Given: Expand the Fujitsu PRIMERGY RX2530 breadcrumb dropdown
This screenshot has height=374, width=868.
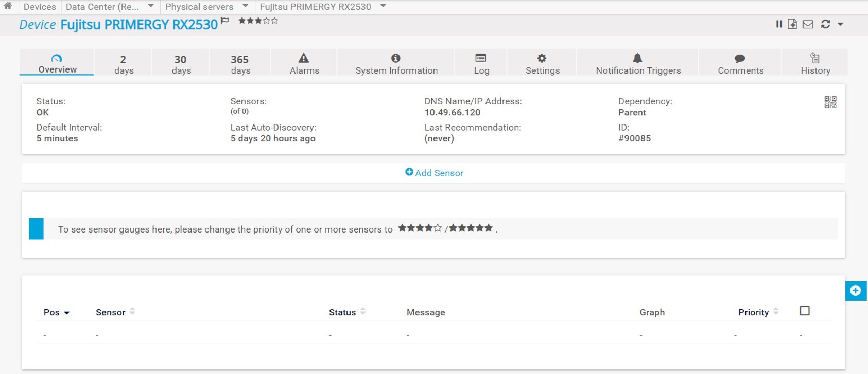Looking at the screenshot, I should (x=383, y=6).
